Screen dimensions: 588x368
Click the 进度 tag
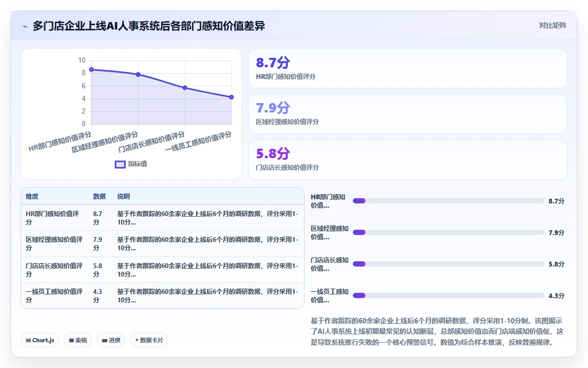111,340
